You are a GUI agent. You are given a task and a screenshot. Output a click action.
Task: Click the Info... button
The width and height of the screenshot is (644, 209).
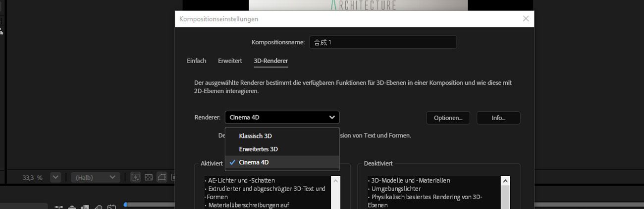click(498, 118)
